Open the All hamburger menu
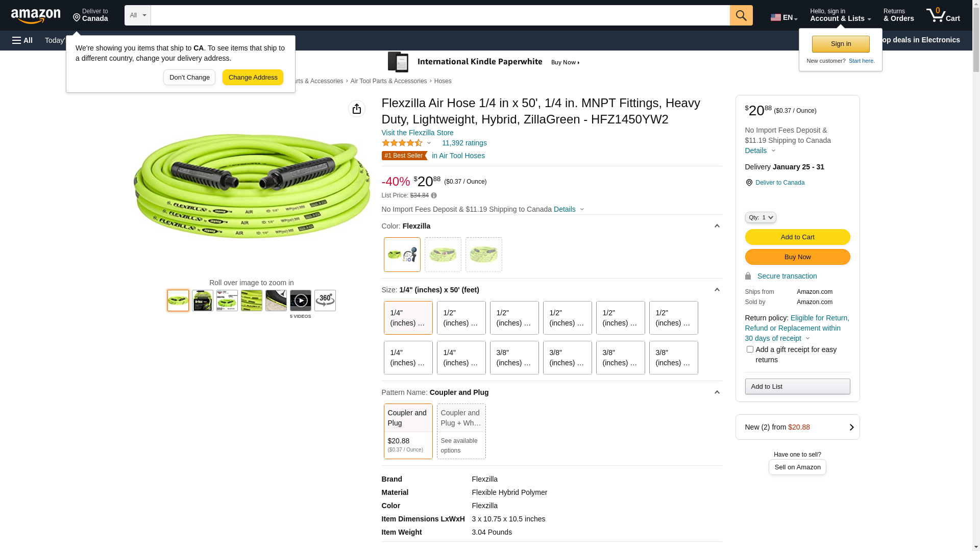Viewport: 980px width, 551px height. pos(22,40)
